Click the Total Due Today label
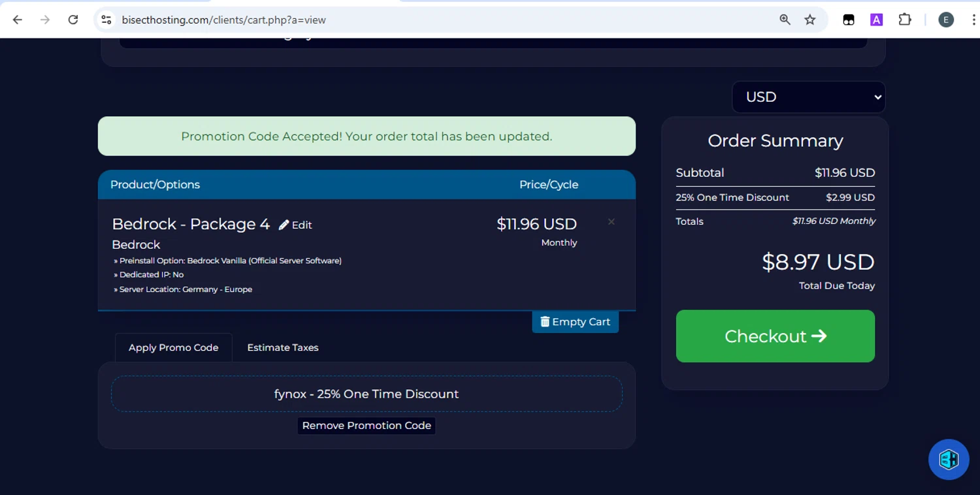980x495 pixels. coord(837,286)
